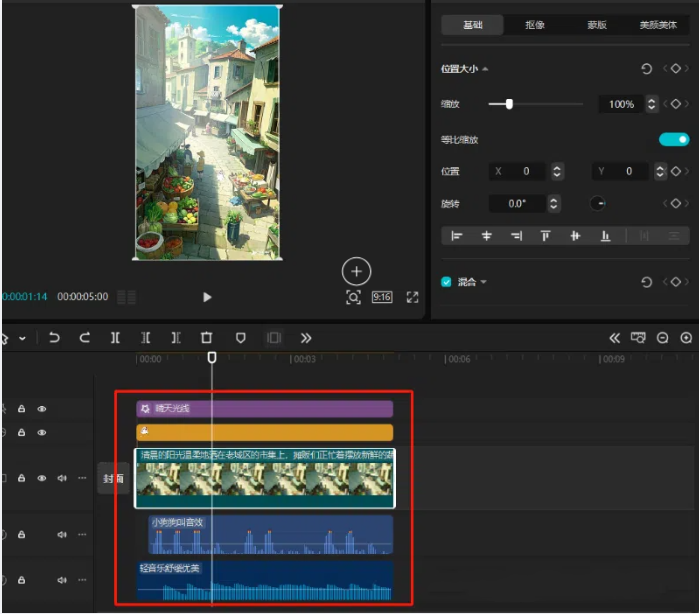Expand more timeline tools with double chevron
The width and height of the screenshot is (699, 614).
coord(306,338)
